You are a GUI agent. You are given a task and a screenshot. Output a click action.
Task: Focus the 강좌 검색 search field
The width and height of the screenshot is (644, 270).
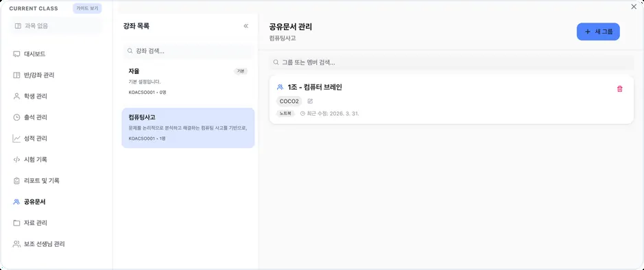point(188,51)
